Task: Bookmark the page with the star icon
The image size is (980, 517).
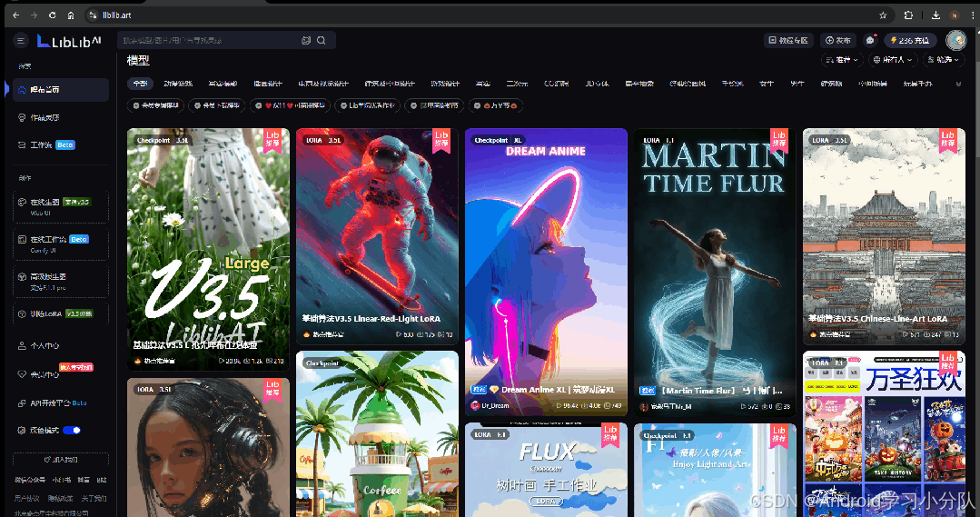Action: click(883, 15)
